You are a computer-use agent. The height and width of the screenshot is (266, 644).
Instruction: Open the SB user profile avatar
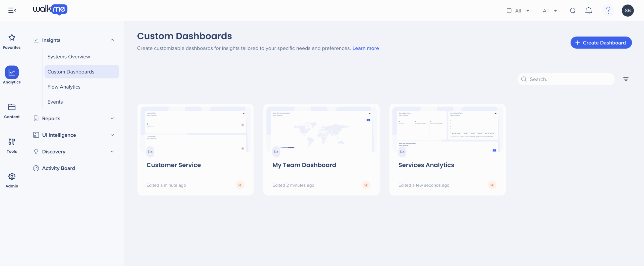click(627, 11)
